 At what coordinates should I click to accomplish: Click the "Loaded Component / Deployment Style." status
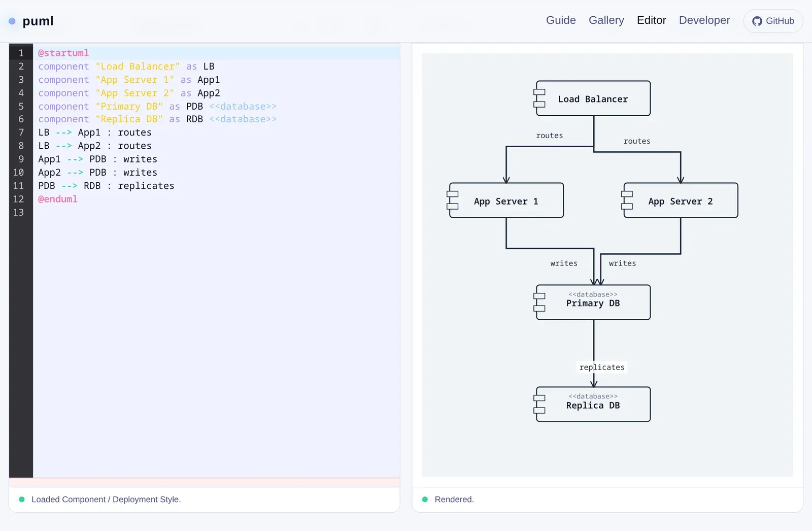106,500
